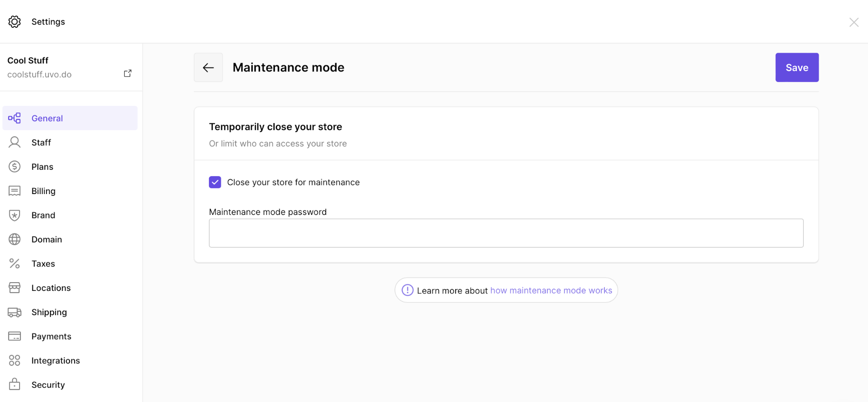Select the Brand shield icon
868x402 pixels.
point(14,215)
